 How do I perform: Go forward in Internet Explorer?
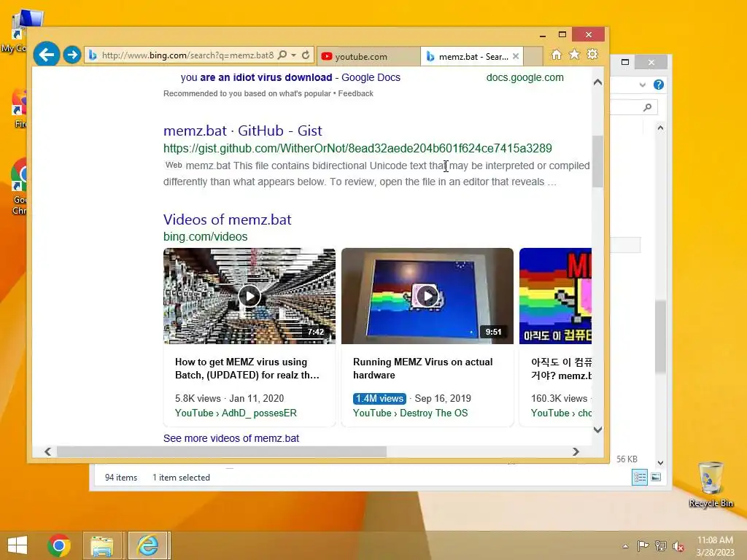pos(72,55)
